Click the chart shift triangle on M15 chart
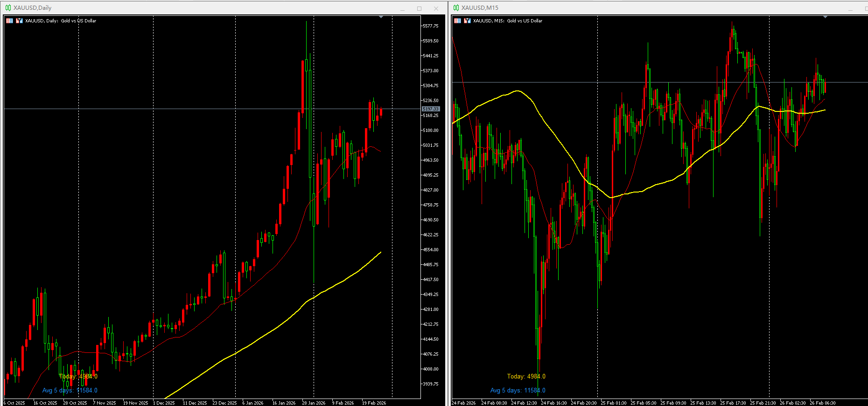The width and height of the screenshot is (868, 406). point(825,17)
